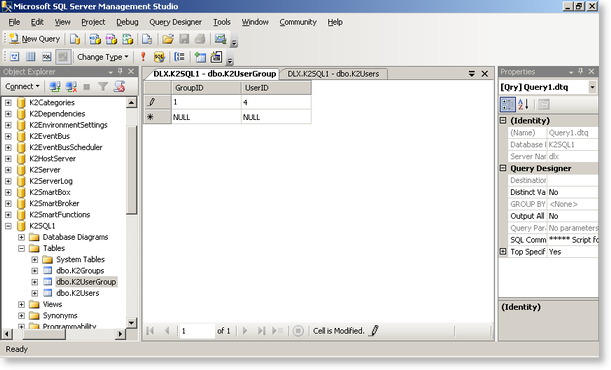Click the Distinct Values property value
Viewport: 611px width, 370px height.
(572, 192)
